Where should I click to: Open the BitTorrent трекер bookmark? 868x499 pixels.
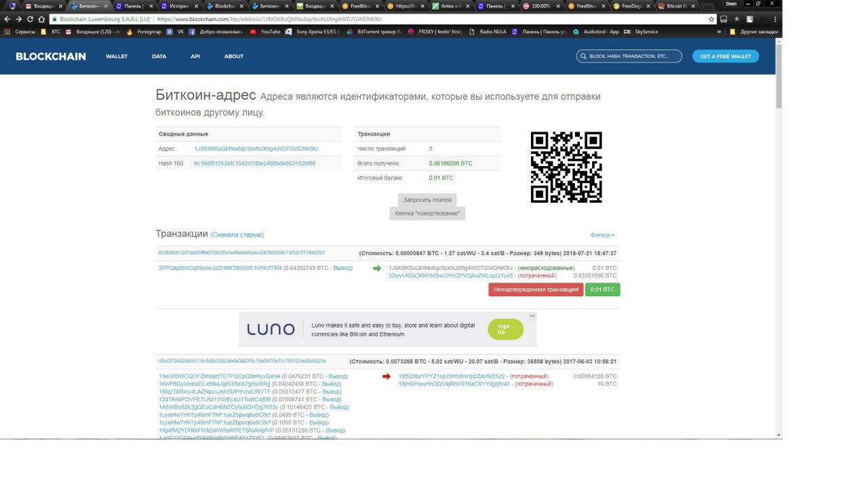tap(374, 31)
